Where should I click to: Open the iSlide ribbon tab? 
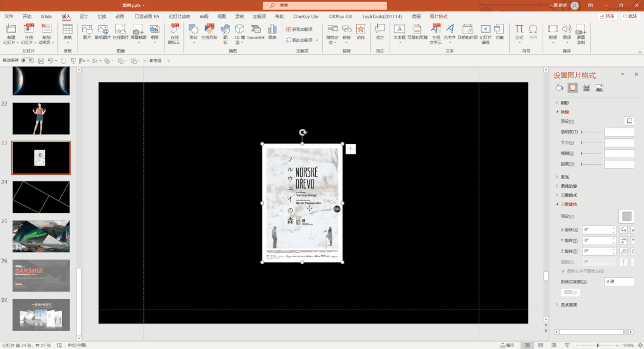pyautogui.click(x=47, y=17)
